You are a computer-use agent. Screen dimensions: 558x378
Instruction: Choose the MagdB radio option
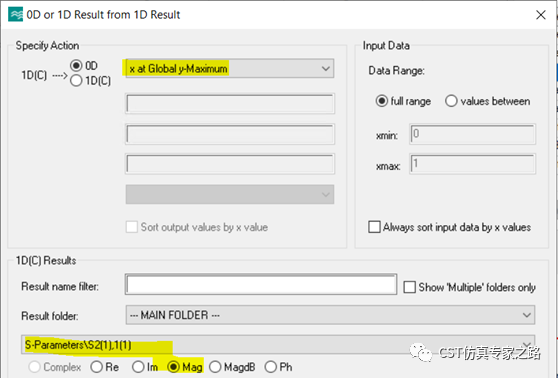coord(215,367)
